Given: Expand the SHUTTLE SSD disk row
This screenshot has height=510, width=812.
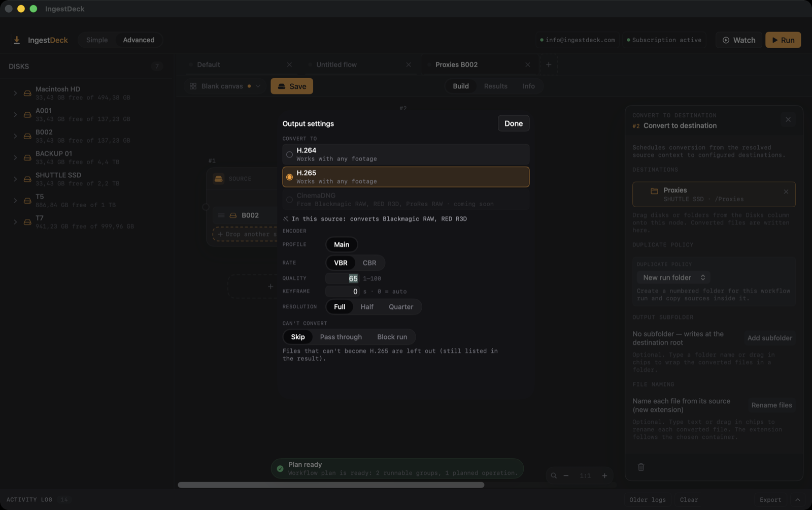Looking at the screenshot, I should [x=15, y=179].
